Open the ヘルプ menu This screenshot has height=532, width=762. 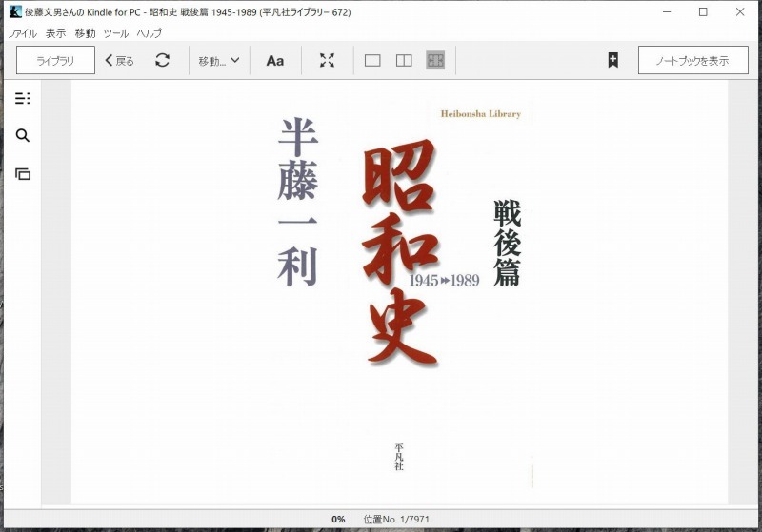point(150,33)
